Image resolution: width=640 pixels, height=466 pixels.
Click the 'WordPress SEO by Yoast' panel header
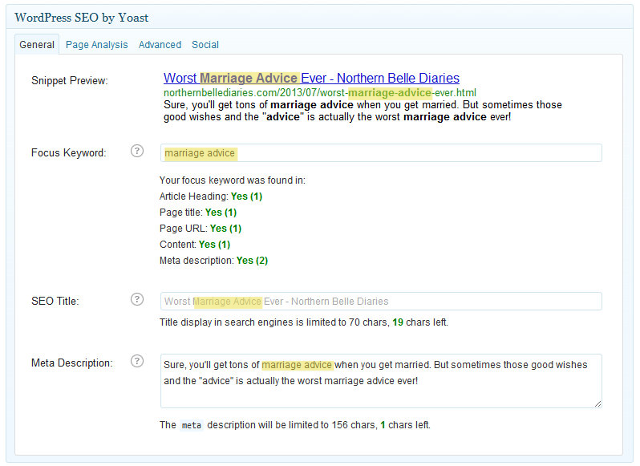pyautogui.click(x=320, y=18)
